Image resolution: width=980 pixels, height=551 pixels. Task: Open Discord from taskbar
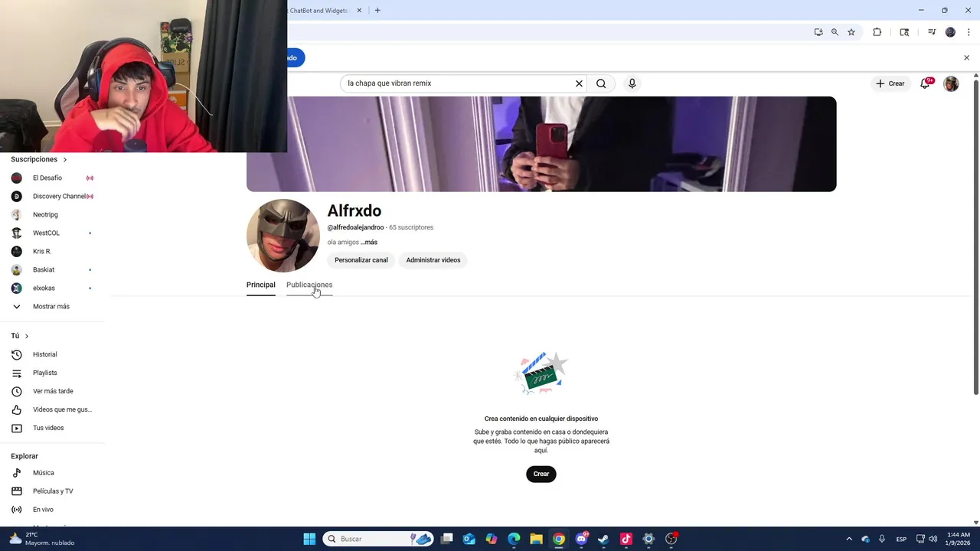[x=581, y=539]
